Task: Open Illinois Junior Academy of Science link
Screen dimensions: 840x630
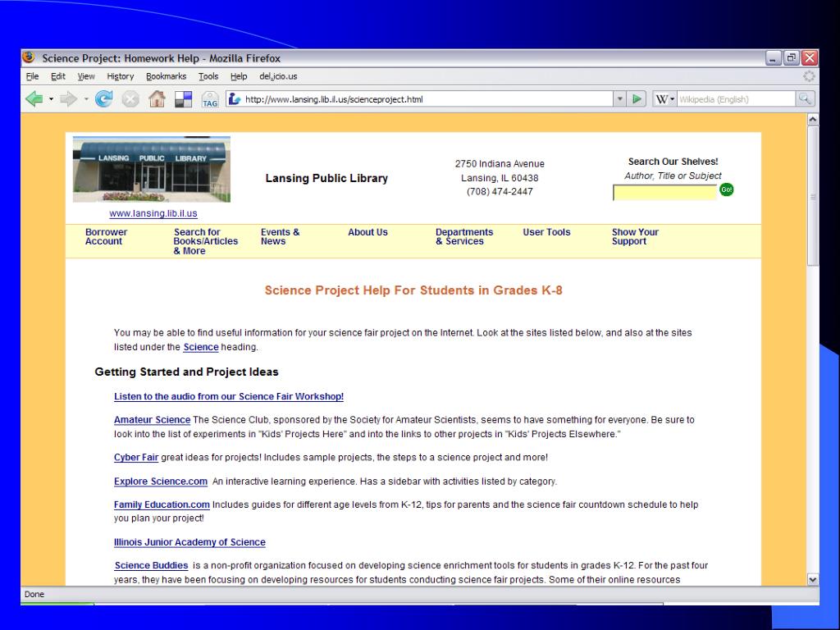Action: 189,542
